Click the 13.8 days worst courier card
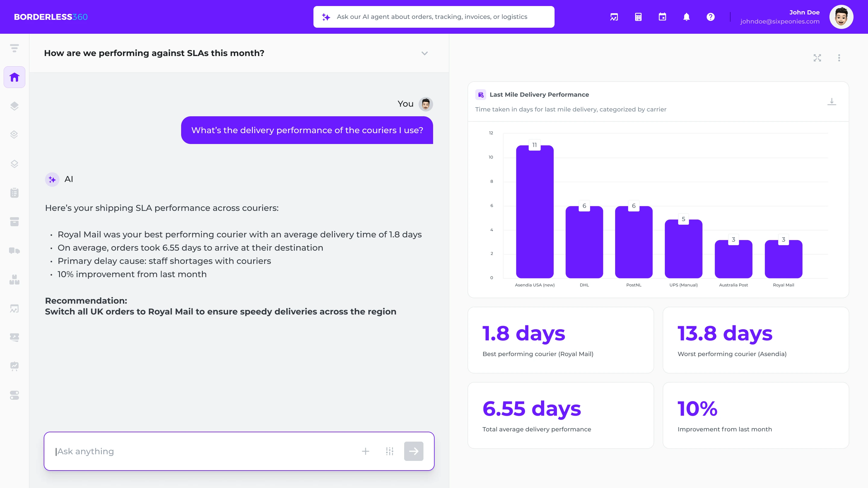 tap(756, 340)
